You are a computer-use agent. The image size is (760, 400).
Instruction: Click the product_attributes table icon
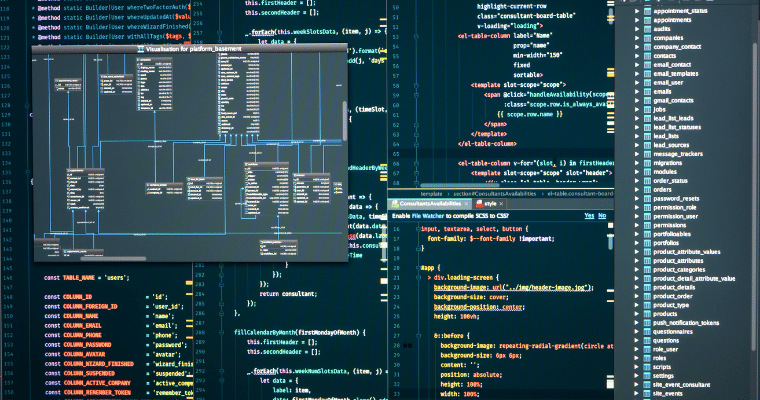point(647,260)
